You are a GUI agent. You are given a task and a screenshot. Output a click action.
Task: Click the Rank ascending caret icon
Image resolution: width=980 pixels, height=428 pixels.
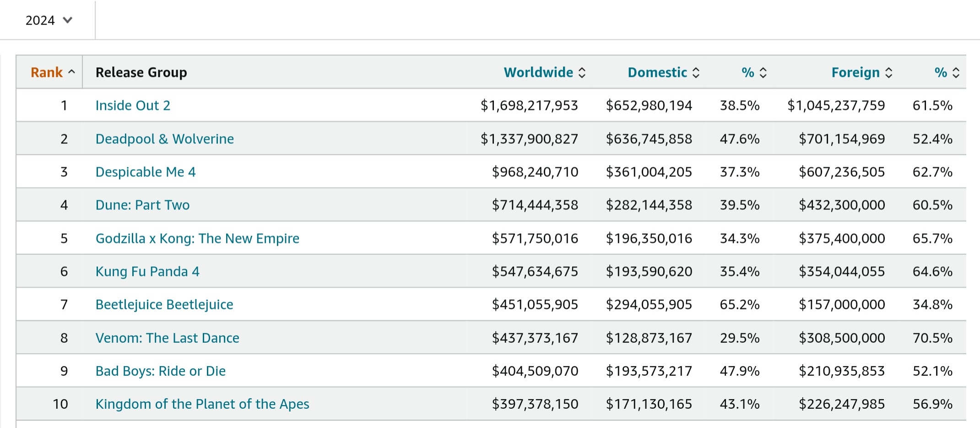tap(71, 72)
